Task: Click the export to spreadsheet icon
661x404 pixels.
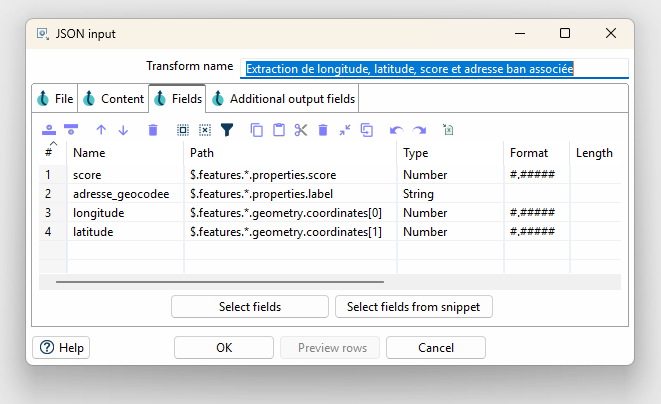Action: 448,130
